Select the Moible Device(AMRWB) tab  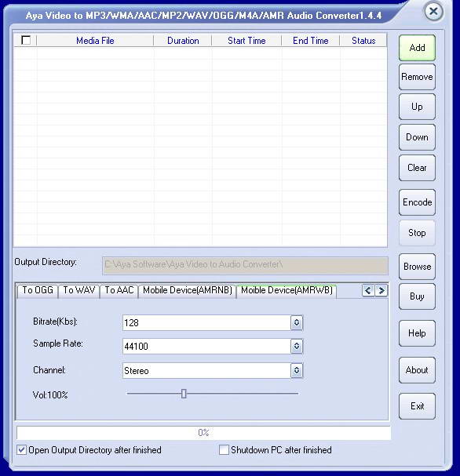pos(287,290)
